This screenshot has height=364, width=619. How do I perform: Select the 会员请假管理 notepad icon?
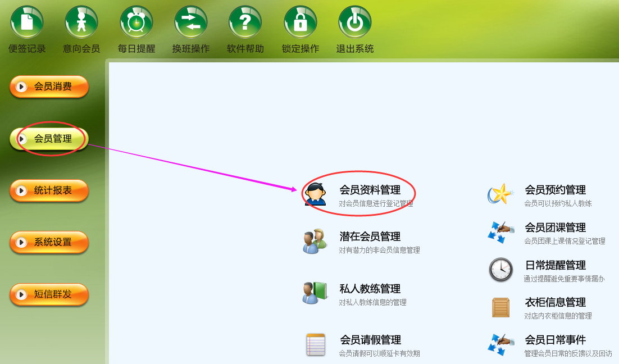[316, 345]
